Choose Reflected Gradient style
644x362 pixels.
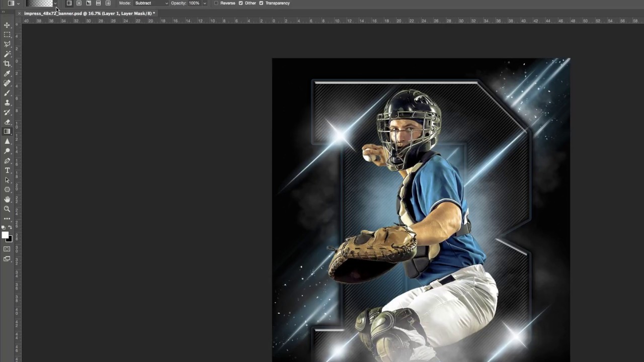coord(98,3)
